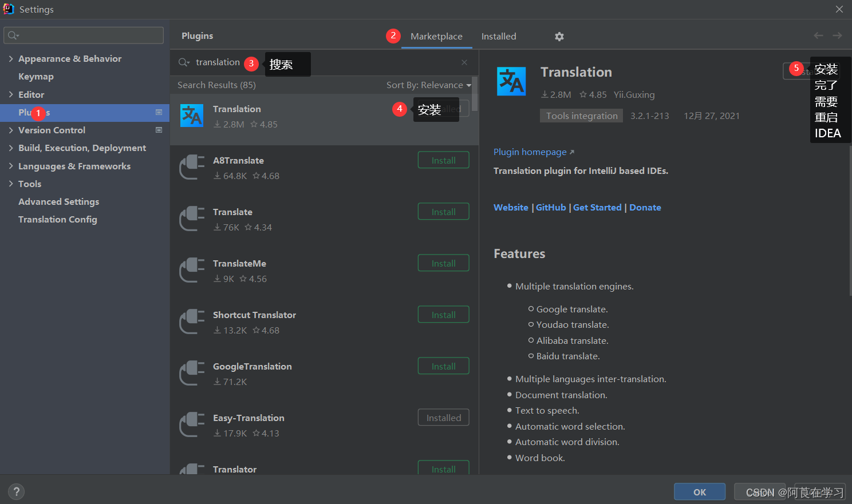
Task: Open the plugins gear settings menu
Action: [x=559, y=37]
